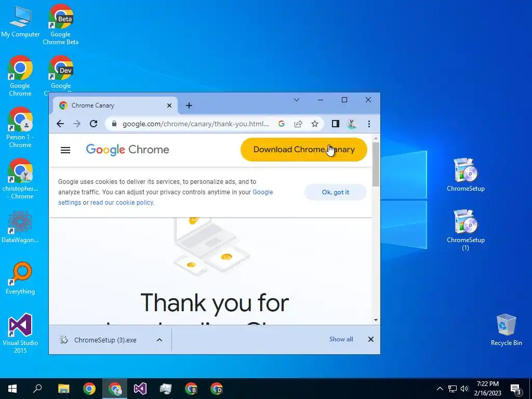Go back in Chrome Canary window
The image size is (532, 399).
pos(60,124)
